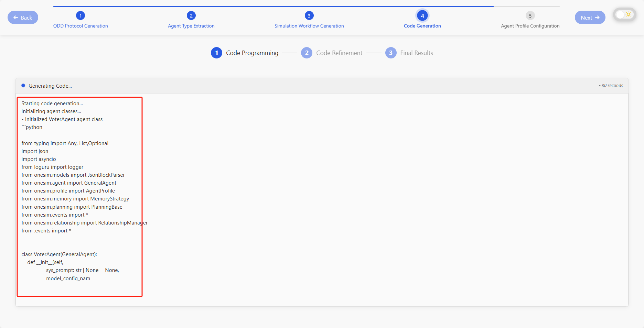Select Code Programming sub-step label
Screen dimensions: 644x328
pos(252,53)
